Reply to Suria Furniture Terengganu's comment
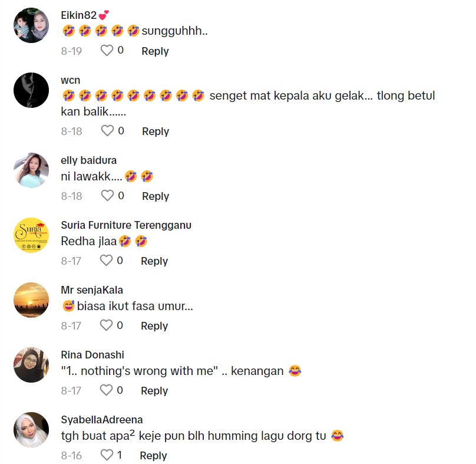The image size is (476, 464). (154, 261)
